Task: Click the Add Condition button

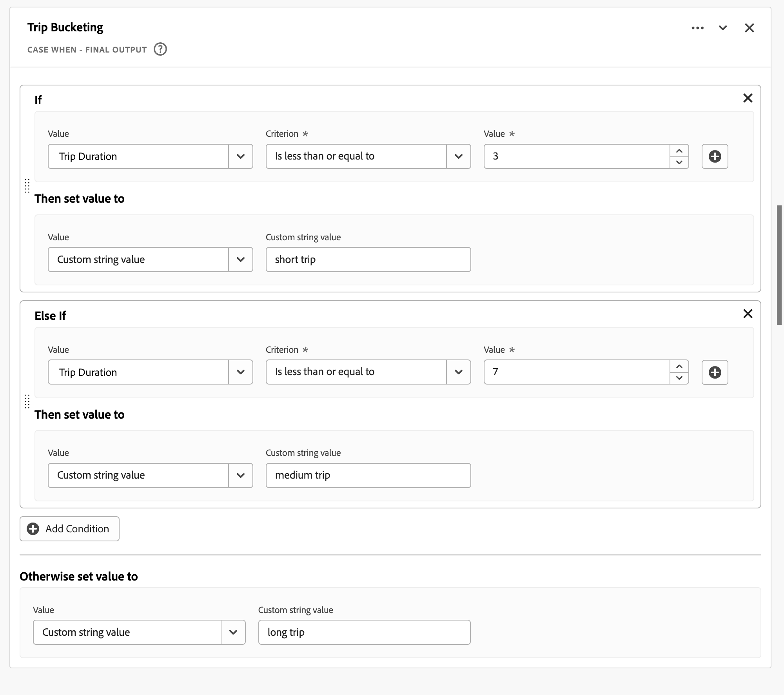Action: [x=69, y=529]
